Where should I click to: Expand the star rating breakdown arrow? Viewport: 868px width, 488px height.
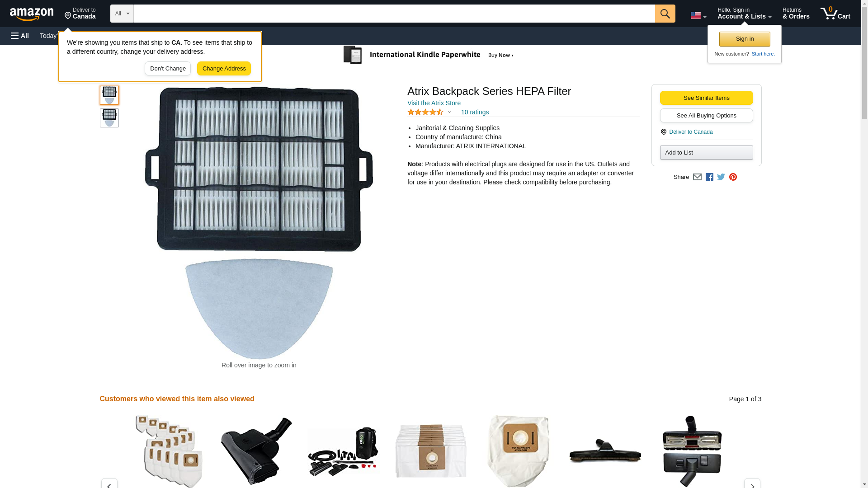[x=449, y=112]
